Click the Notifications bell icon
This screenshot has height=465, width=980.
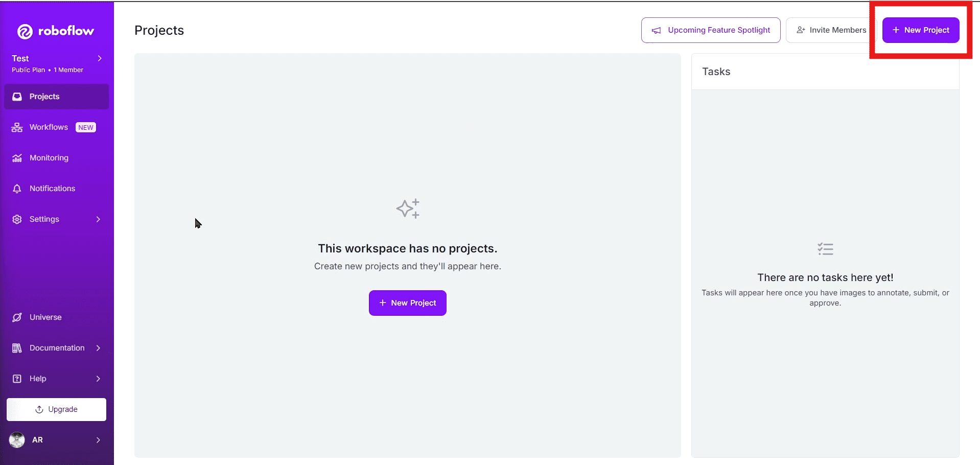[x=17, y=189]
